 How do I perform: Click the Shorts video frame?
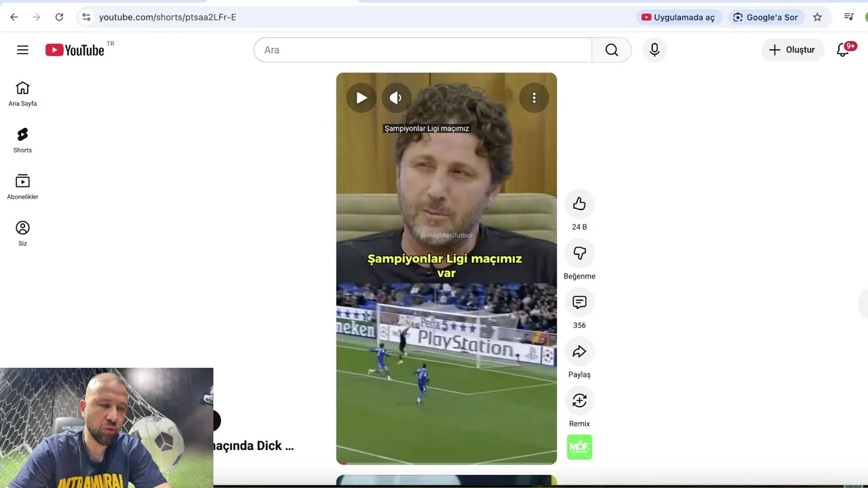(446, 268)
